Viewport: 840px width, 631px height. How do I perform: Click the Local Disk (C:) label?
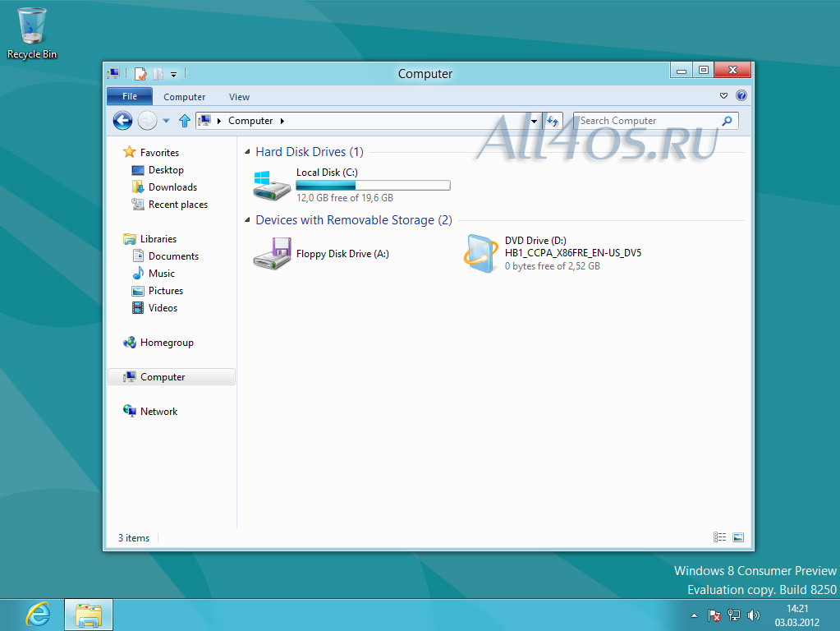327,172
